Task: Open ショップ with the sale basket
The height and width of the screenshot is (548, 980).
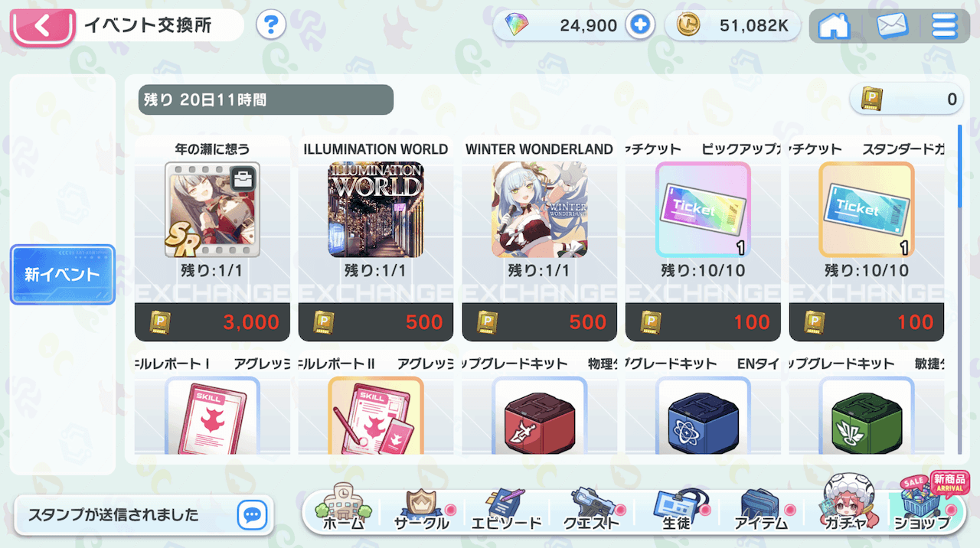Action: pyautogui.click(x=923, y=505)
